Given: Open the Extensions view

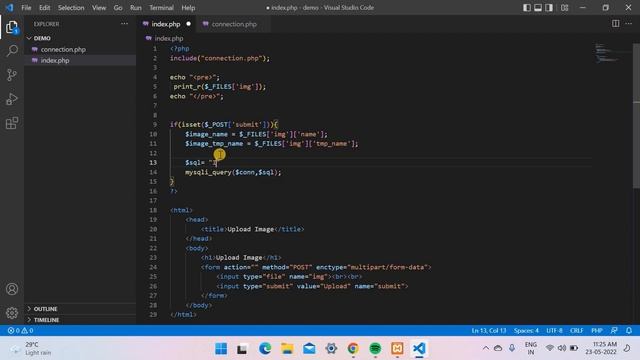Looking at the screenshot, I should click(12, 123).
